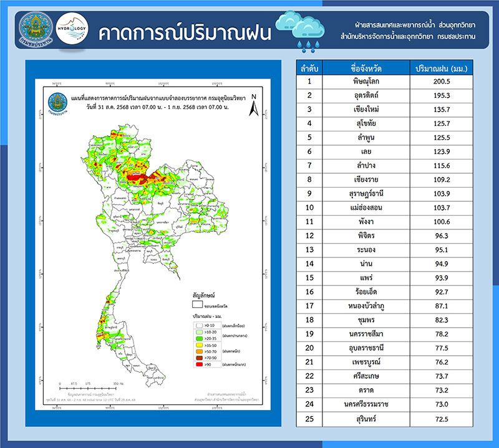Image resolution: width=499 pixels, height=448 pixels.
Task: Click province name 'นครราชสีมา' in the table
Action: (x=366, y=334)
